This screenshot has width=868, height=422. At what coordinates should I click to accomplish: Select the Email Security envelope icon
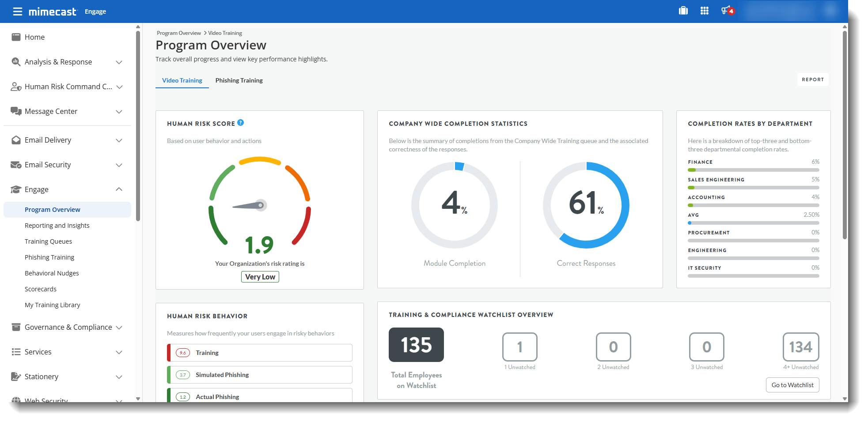click(x=16, y=165)
